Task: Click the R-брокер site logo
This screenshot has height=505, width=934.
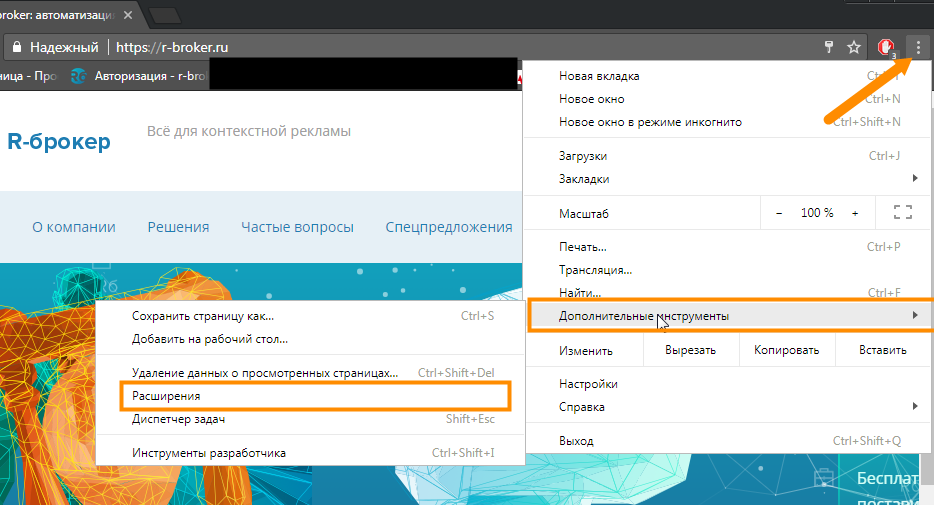Action: point(58,142)
